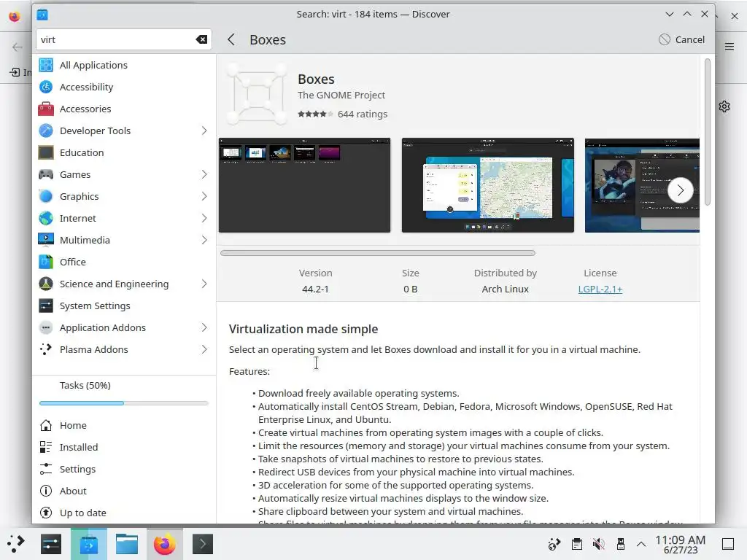The height and width of the screenshot is (560, 747).
Task: Expand the Games subcategories
Action: click(204, 175)
